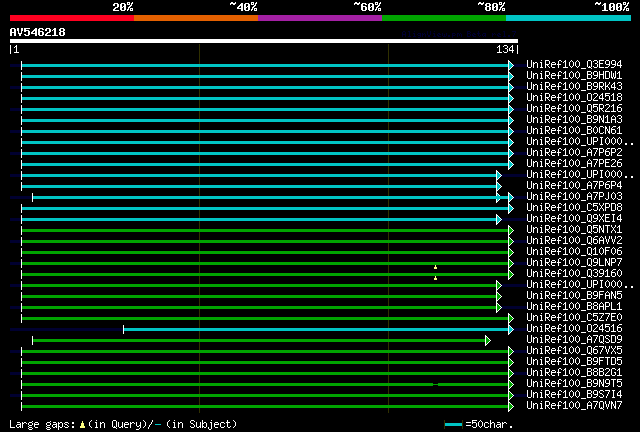
Task: Click the query gap marker on Q9LNP7 row
Action: [x=436, y=267]
